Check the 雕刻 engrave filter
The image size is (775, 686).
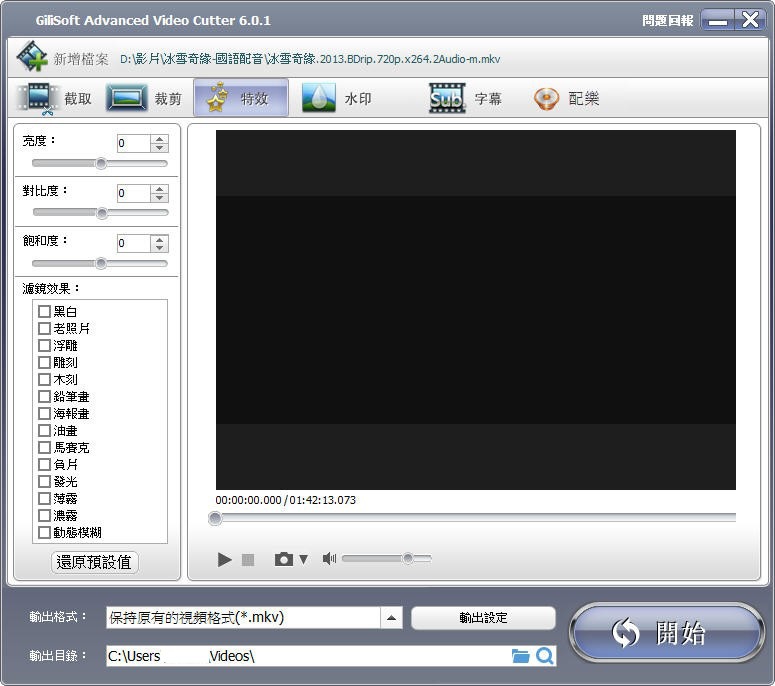[x=44, y=362]
